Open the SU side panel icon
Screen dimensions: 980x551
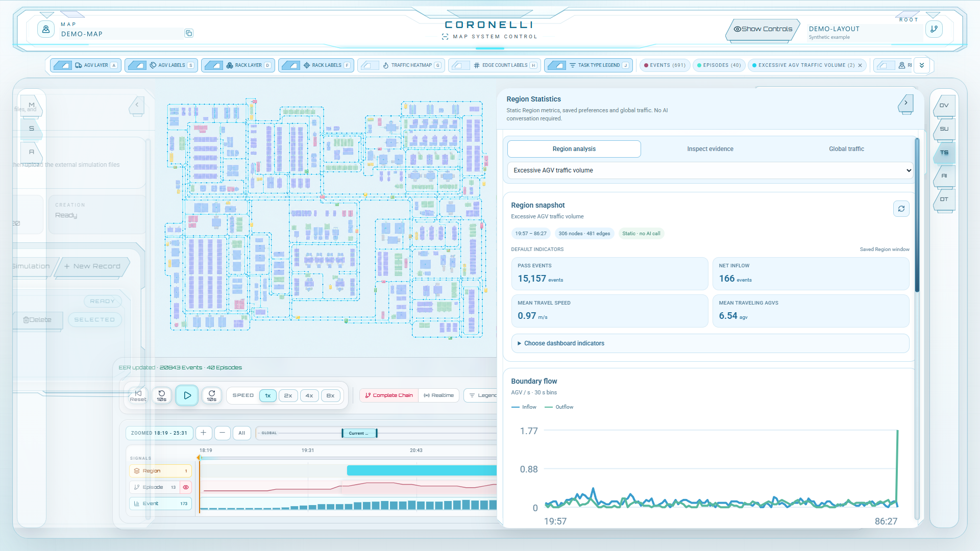pyautogui.click(x=944, y=129)
